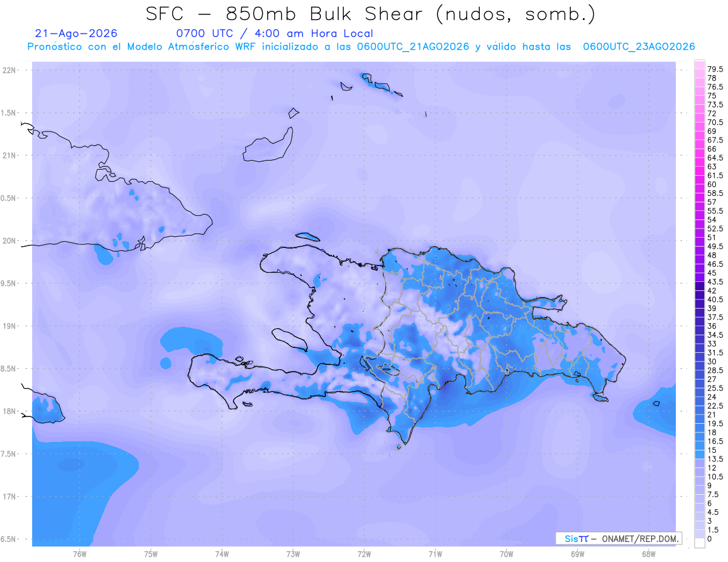The image size is (728, 562).
Task: Click the palest pink swatch atop the color bar
Action: (699, 65)
